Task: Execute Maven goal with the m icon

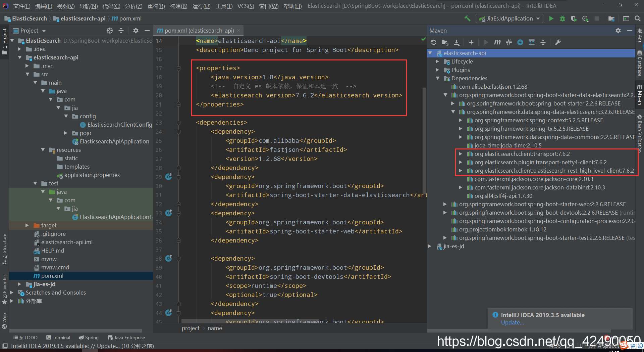Action: pos(497,42)
